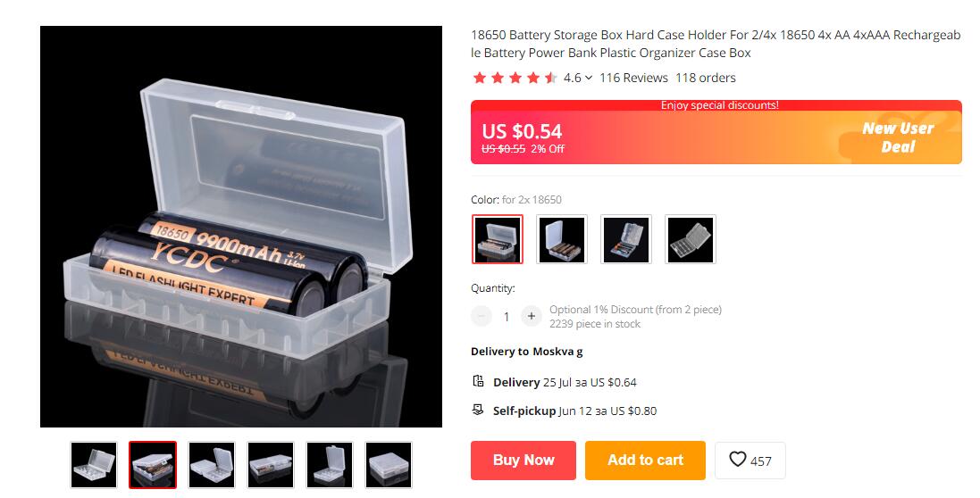The width and height of the screenshot is (980, 498).
Task: Select the fourth empty case color variant
Action: pyautogui.click(x=691, y=240)
